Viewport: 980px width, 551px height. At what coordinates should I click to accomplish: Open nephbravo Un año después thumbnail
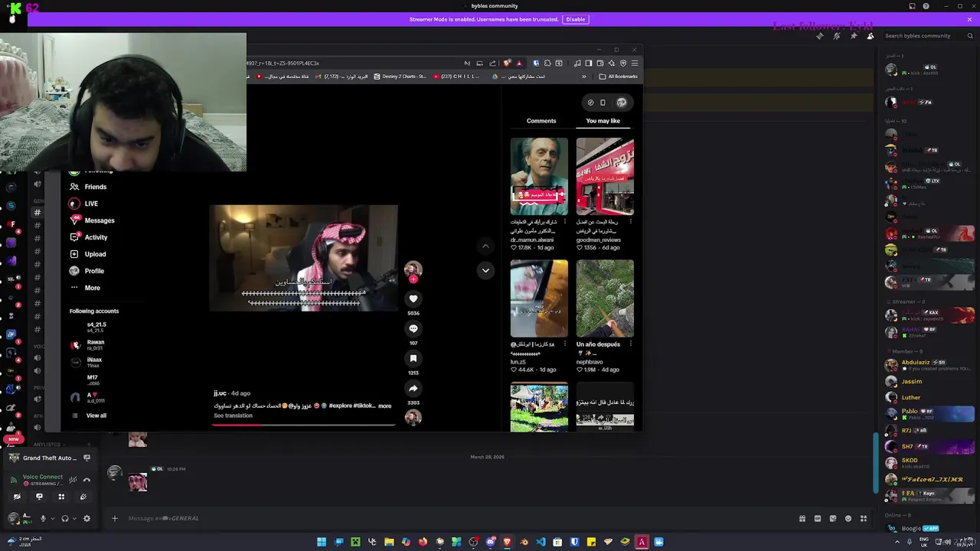click(x=605, y=298)
